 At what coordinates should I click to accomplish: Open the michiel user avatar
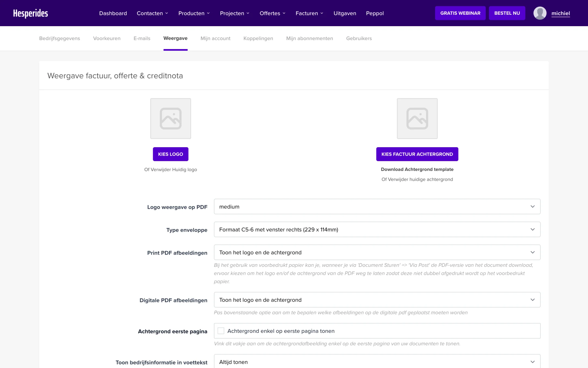pyautogui.click(x=540, y=13)
